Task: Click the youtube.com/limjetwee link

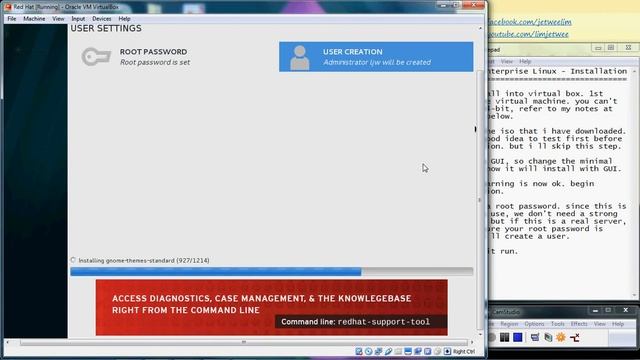Action: [528, 34]
